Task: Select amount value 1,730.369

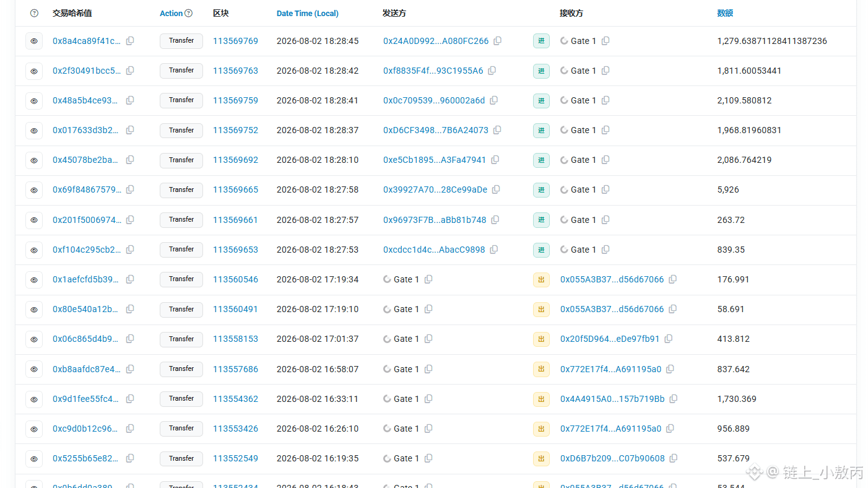Action: (737, 399)
